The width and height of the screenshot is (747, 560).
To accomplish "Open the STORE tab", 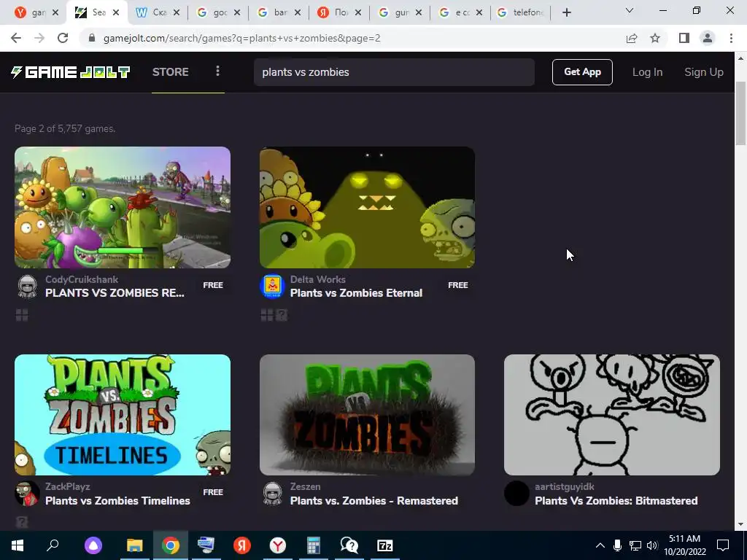I will 171,72.
